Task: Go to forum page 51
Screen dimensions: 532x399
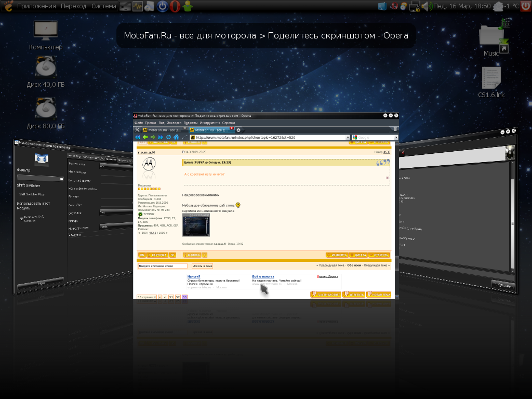Action: (x=171, y=297)
